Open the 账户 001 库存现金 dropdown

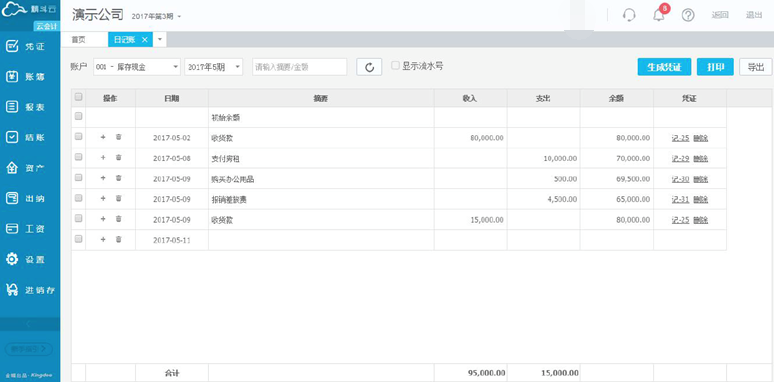pyautogui.click(x=137, y=67)
